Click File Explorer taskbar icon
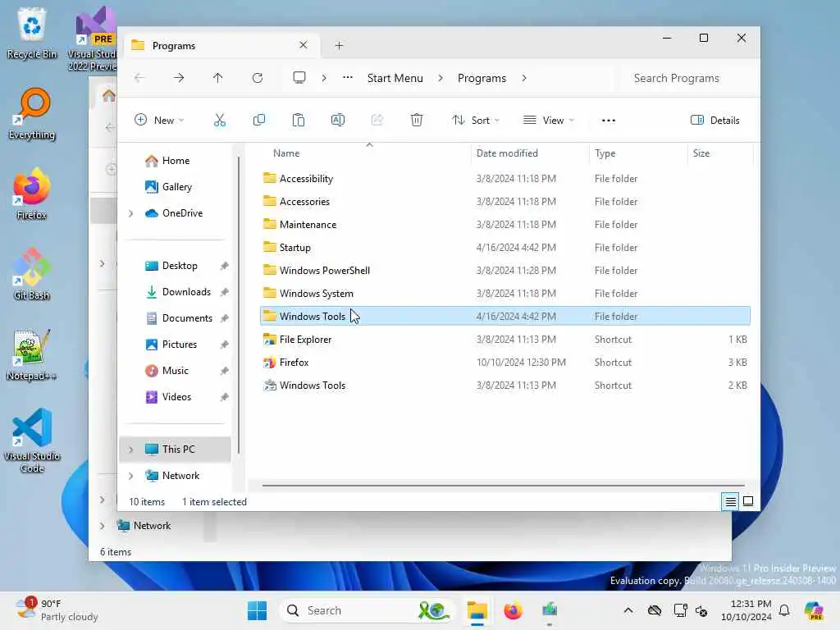This screenshot has height=630, width=840. pos(477,610)
